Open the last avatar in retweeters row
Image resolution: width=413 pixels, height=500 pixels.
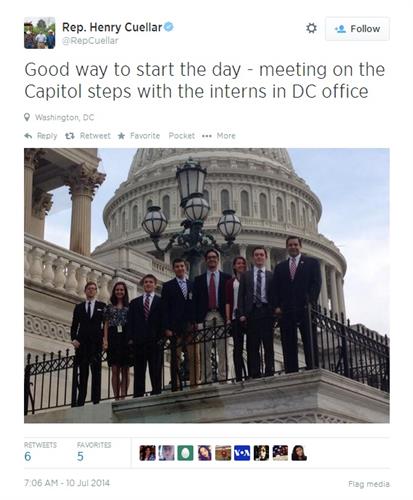[299, 453]
